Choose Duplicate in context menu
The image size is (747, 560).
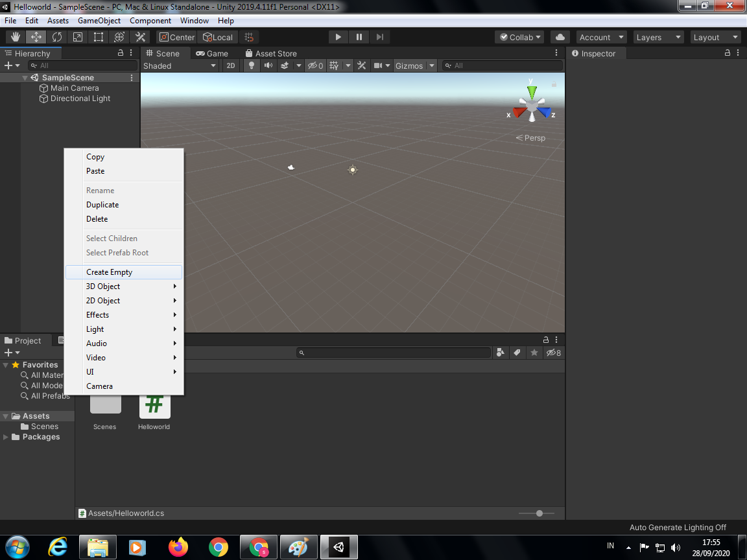click(x=124, y=205)
